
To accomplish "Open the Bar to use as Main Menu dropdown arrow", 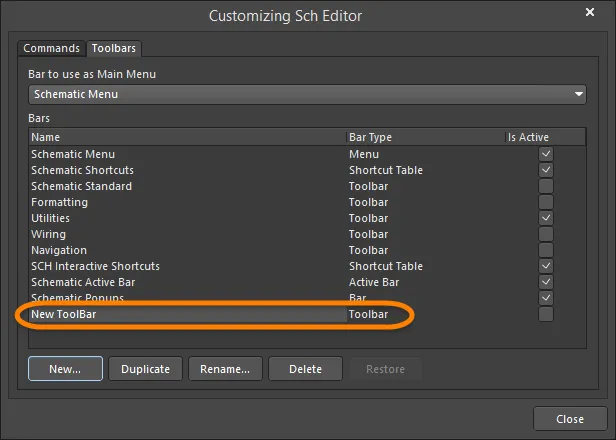I will click(x=578, y=94).
